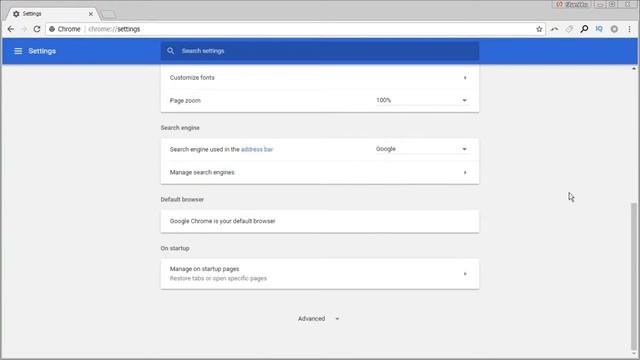The width and height of the screenshot is (640, 360).
Task: Click the user profile button in title bar
Action: [572, 4]
